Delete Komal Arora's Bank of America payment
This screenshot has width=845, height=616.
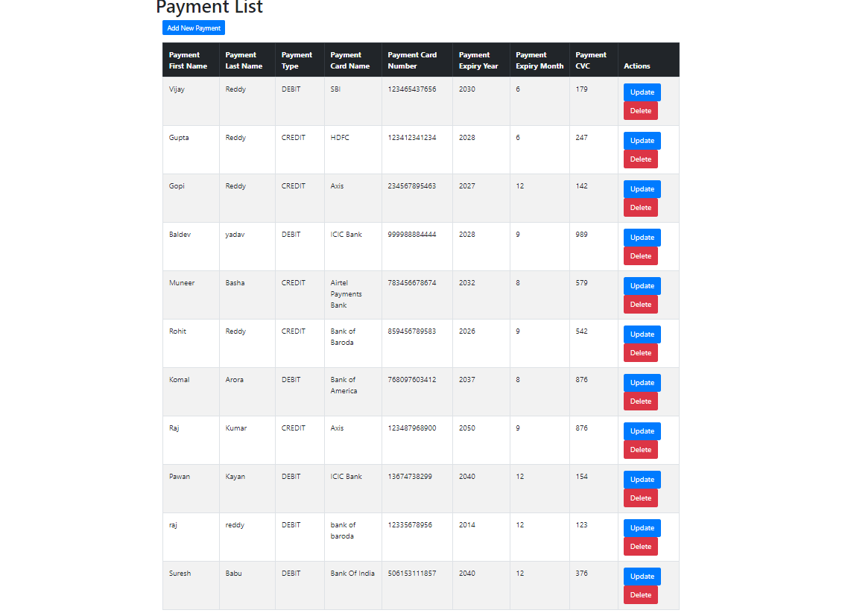pos(640,401)
